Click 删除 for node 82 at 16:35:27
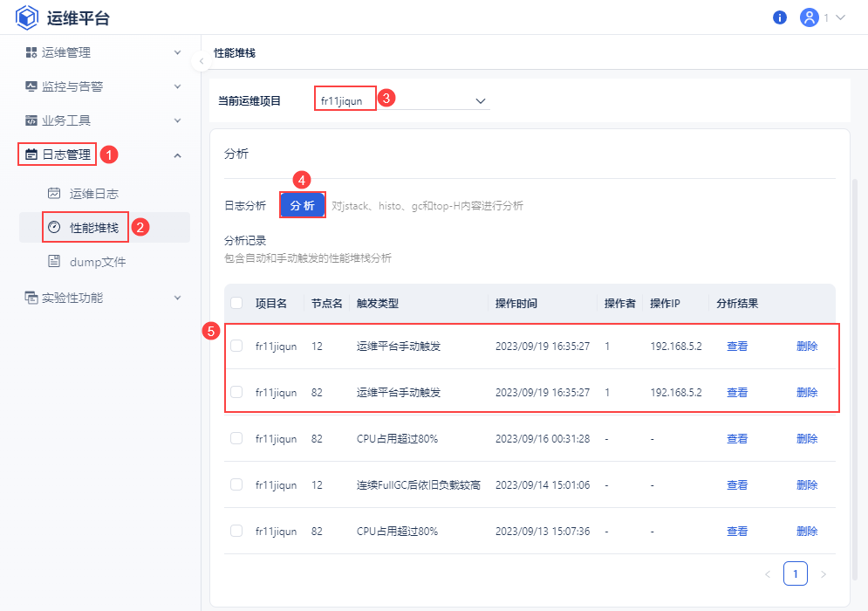Image resolution: width=868 pixels, height=611 pixels. [807, 393]
